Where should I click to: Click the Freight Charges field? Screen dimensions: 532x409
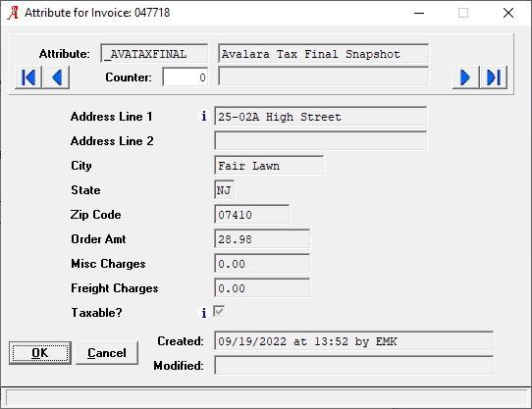point(262,288)
